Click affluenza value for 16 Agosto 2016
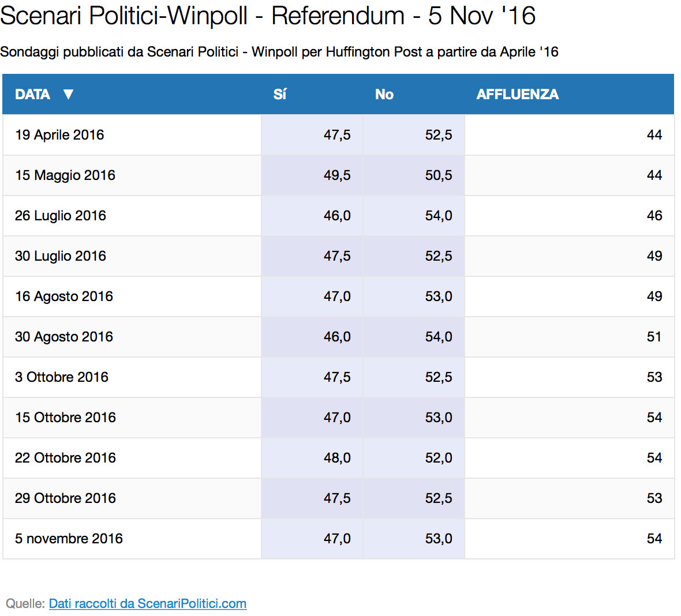This screenshot has width=681, height=616. tap(654, 296)
